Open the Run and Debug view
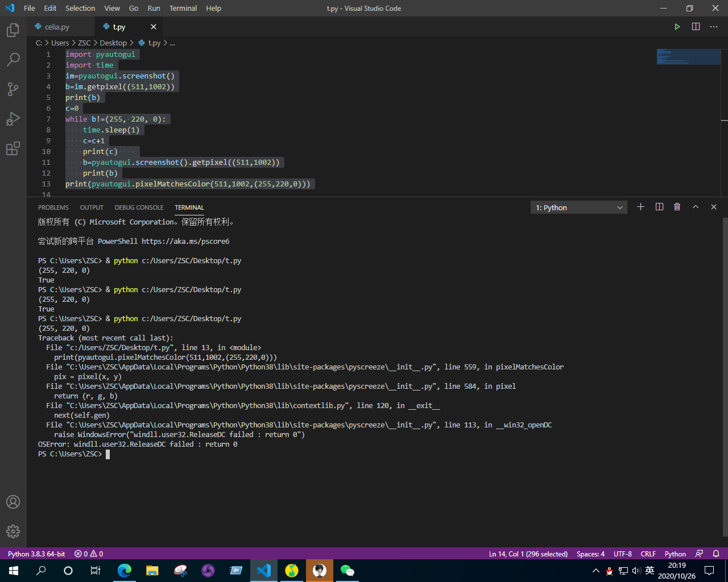The image size is (728, 582). (x=13, y=118)
